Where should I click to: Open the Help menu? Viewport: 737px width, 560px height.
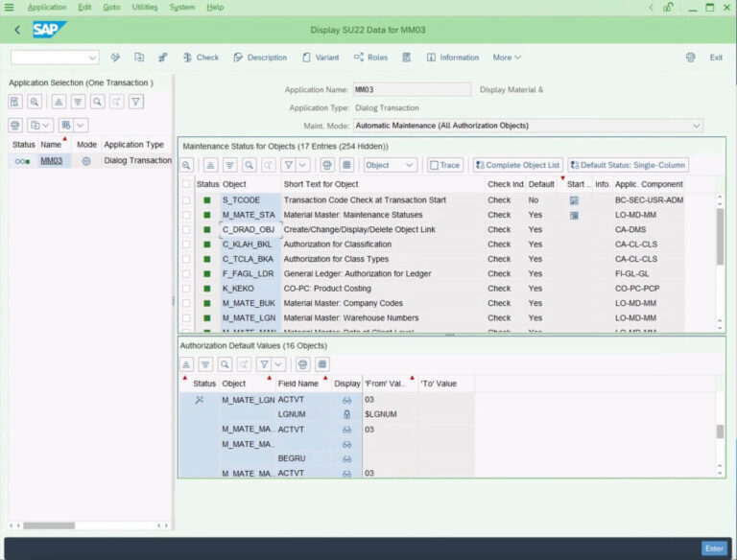coord(215,7)
